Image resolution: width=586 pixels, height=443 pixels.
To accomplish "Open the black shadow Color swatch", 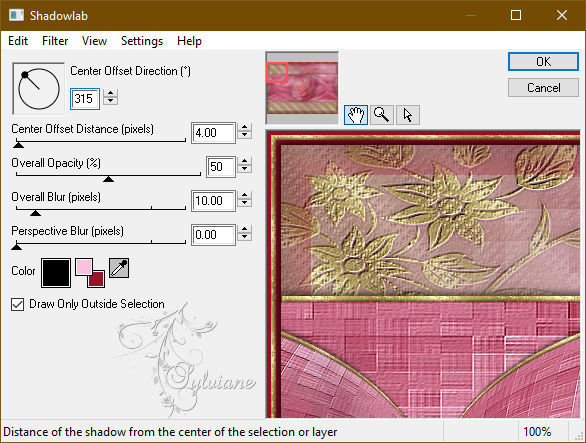I will (56, 273).
